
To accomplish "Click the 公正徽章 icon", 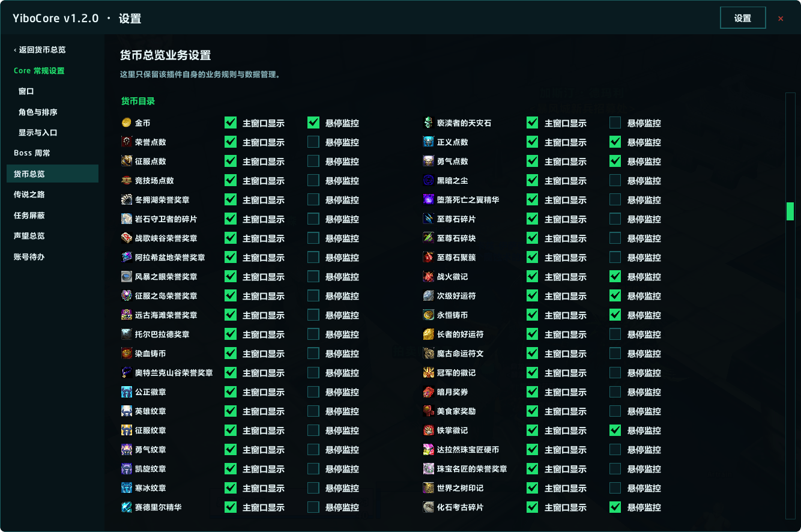I will [x=127, y=391].
